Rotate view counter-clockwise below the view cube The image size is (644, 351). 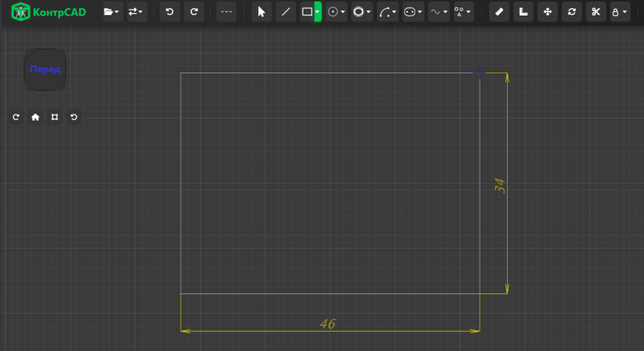point(74,117)
